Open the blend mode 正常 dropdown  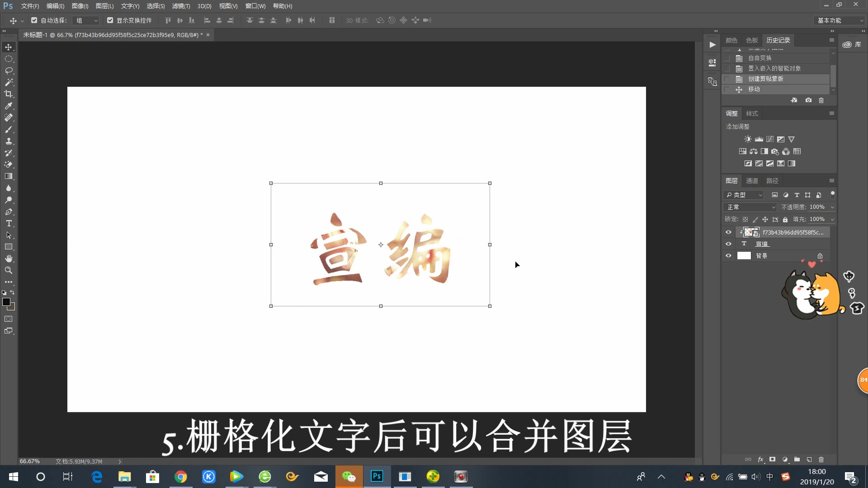coord(750,206)
